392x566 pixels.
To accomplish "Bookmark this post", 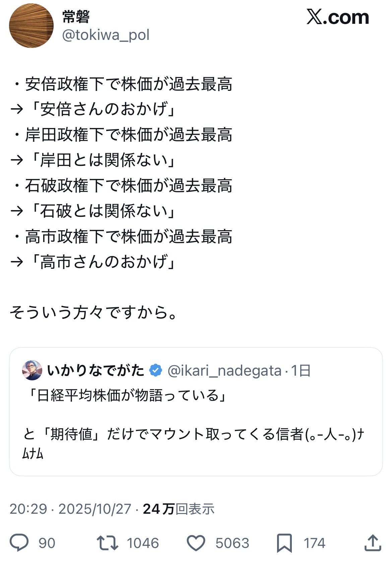I will pyautogui.click(x=284, y=543).
